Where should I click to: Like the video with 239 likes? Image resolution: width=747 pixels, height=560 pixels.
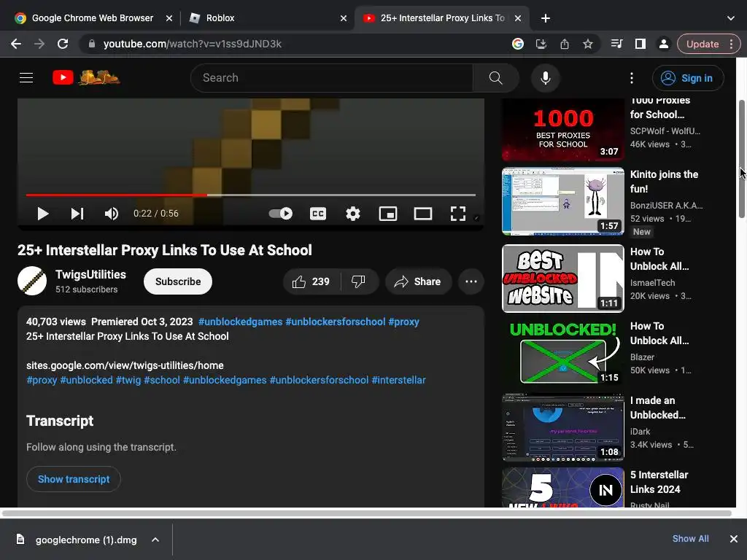pyautogui.click(x=311, y=281)
